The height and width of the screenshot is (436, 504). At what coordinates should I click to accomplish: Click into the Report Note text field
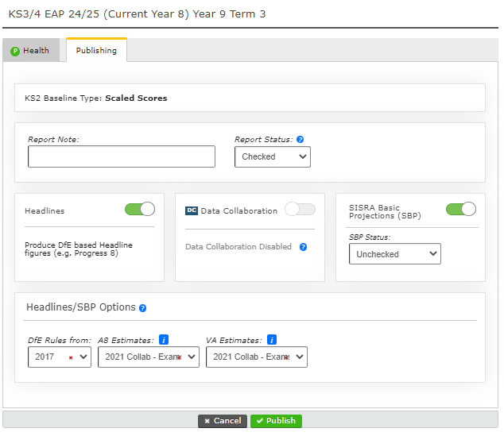pyautogui.click(x=122, y=157)
